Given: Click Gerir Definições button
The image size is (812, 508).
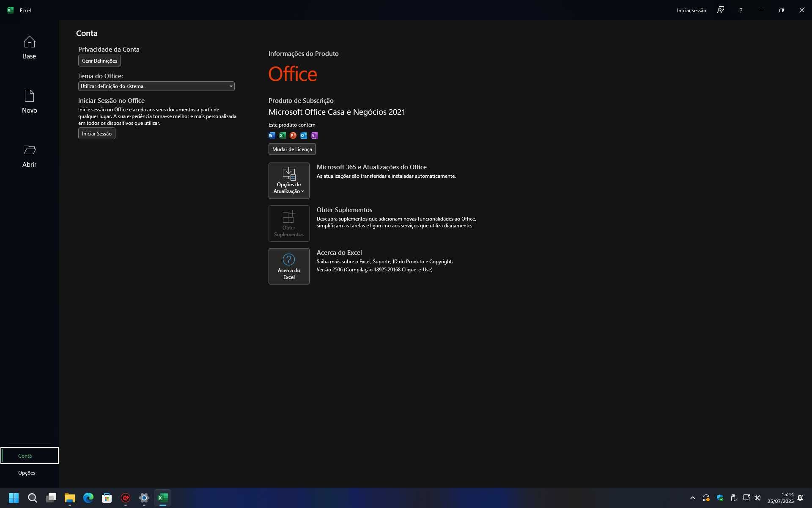Looking at the screenshot, I should [x=99, y=61].
